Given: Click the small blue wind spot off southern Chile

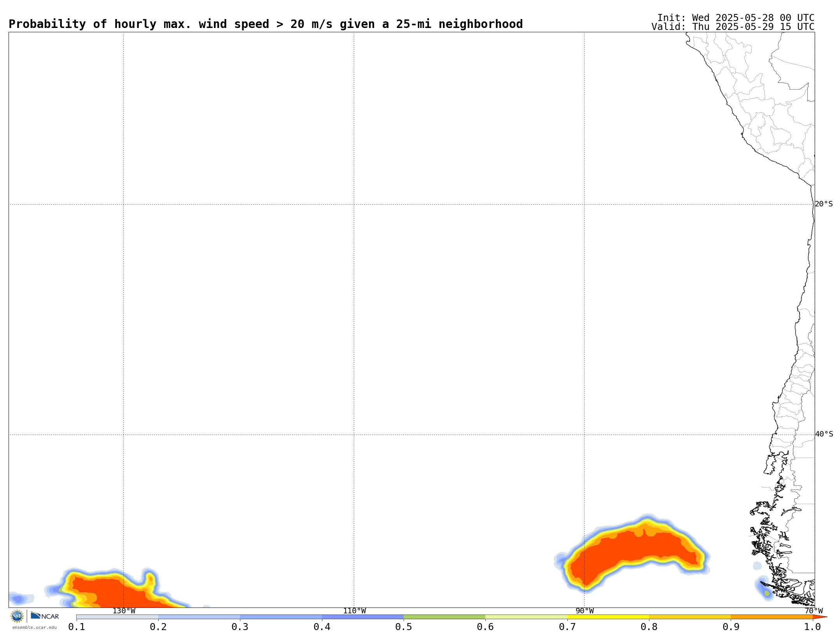Looking at the screenshot, I should (x=765, y=588).
